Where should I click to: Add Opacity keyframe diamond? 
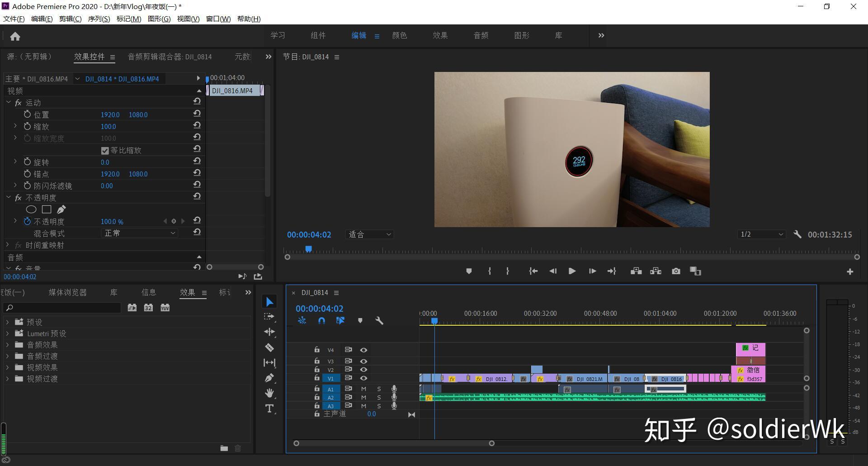coord(174,221)
